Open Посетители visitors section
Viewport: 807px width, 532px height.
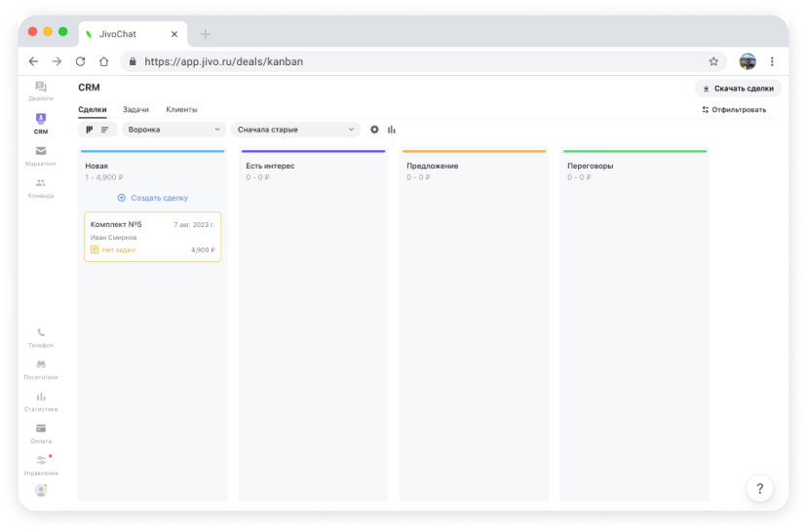point(41,368)
